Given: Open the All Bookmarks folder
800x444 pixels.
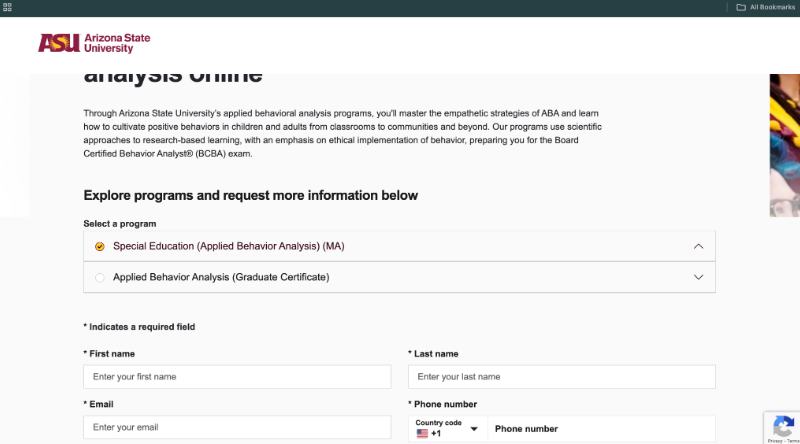Looking at the screenshot, I should (765, 7).
